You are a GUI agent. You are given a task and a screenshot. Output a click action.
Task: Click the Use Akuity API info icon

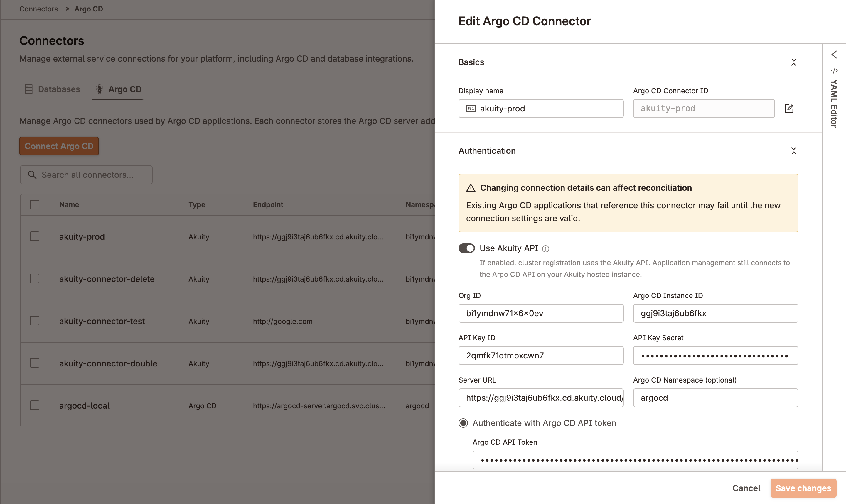click(x=545, y=249)
